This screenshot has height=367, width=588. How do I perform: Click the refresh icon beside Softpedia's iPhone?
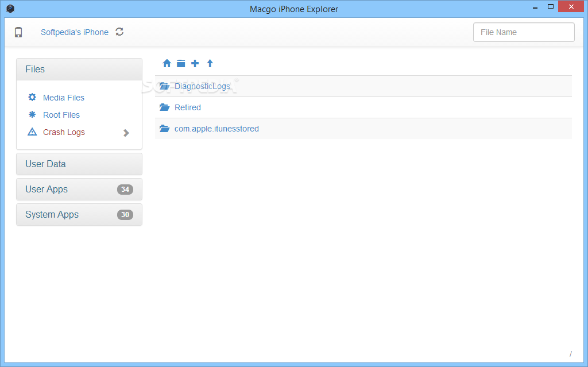[x=119, y=32]
